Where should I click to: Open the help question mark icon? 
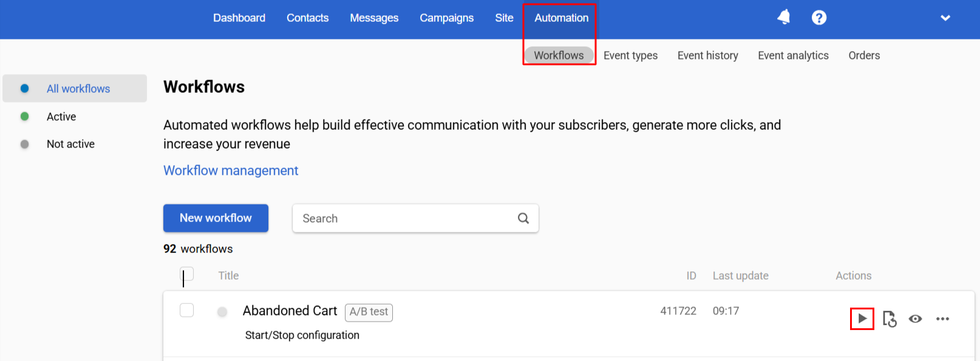819,18
